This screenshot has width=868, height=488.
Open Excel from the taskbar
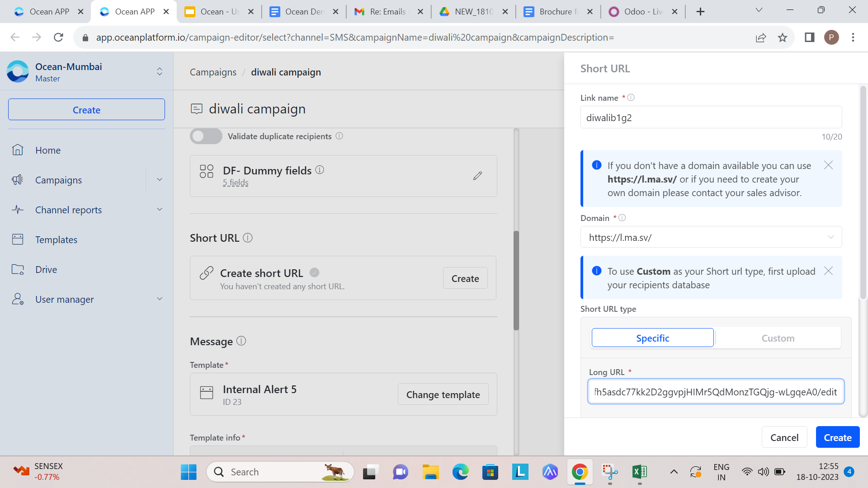pos(640,472)
